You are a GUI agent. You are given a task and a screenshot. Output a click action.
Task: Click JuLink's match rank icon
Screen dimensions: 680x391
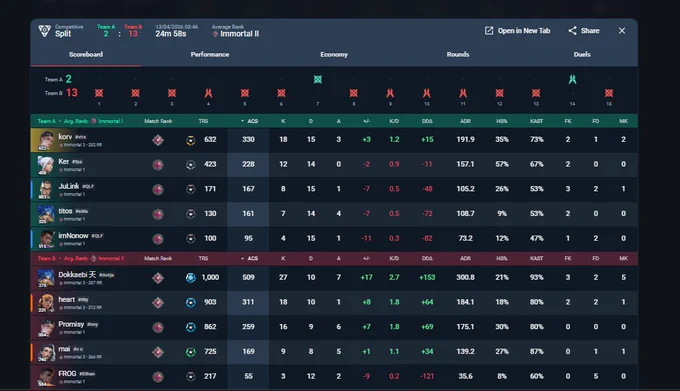(158, 189)
